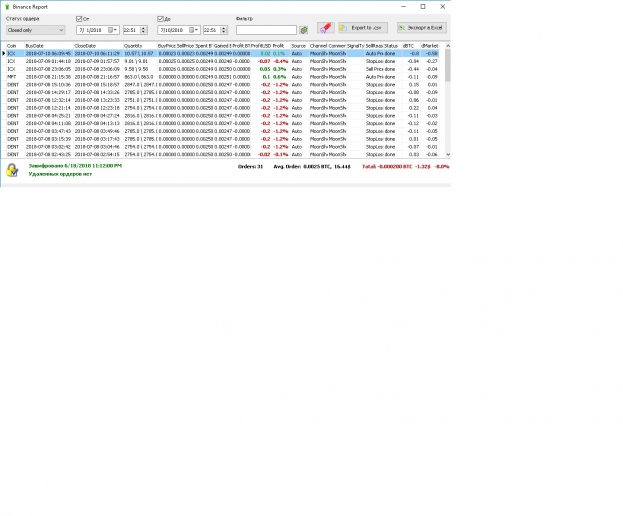623x516 pixels.
Task: Click the vertical scrollbar down arrow in table
Action: click(x=448, y=155)
